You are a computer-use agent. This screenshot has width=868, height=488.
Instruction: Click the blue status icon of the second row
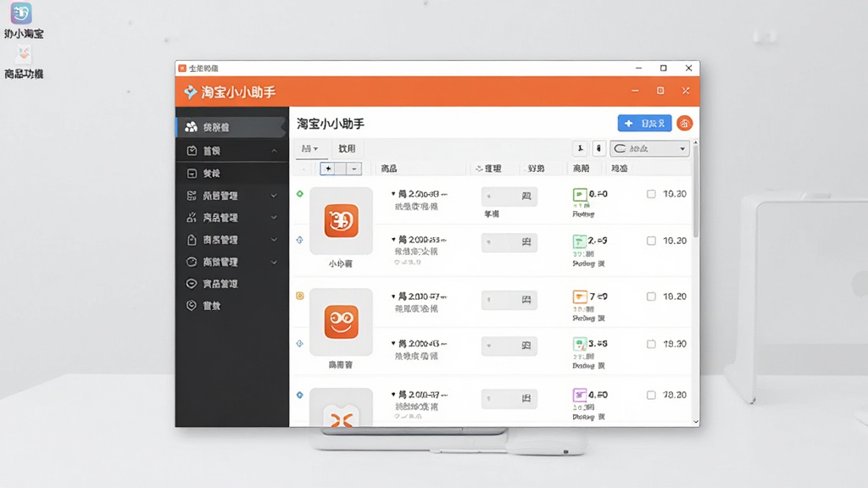click(299, 240)
